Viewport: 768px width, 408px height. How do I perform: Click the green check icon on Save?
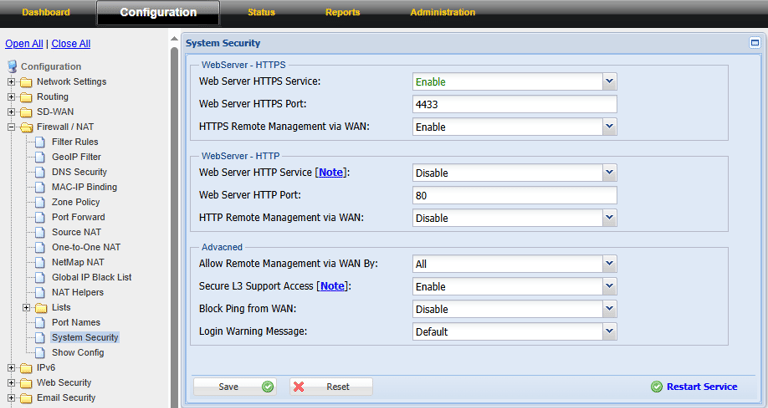(267, 386)
